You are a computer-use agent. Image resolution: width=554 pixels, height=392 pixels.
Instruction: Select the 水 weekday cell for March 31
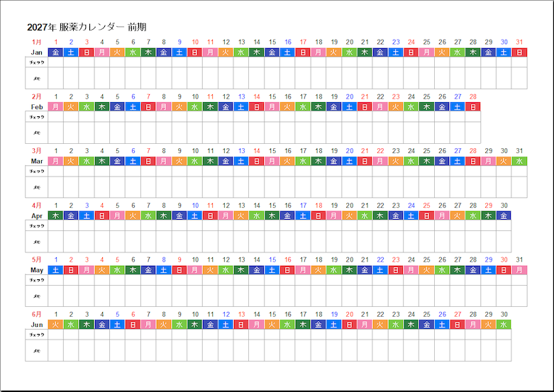[x=519, y=161]
